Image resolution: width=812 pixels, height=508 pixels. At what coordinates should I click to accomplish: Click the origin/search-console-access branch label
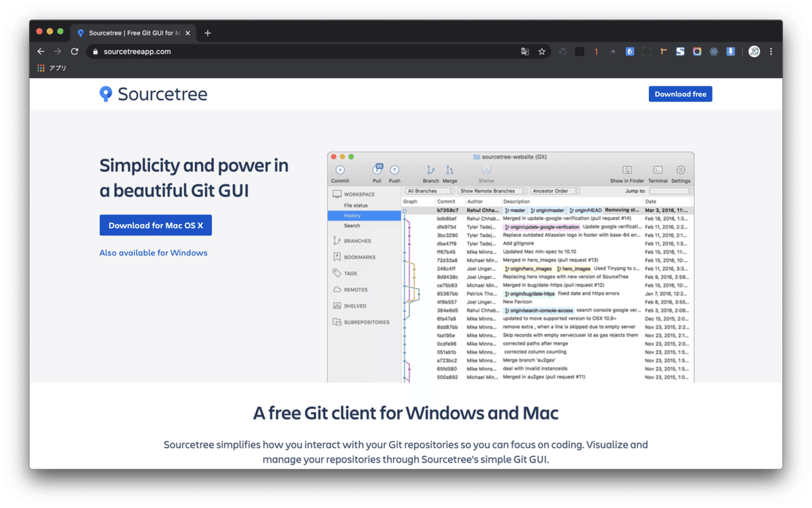tap(538, 310)
